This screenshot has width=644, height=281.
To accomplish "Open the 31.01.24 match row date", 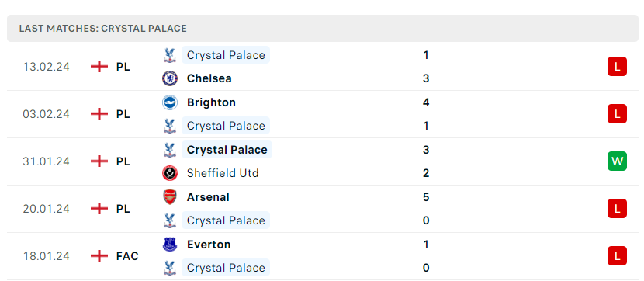I will coord(46,161).
